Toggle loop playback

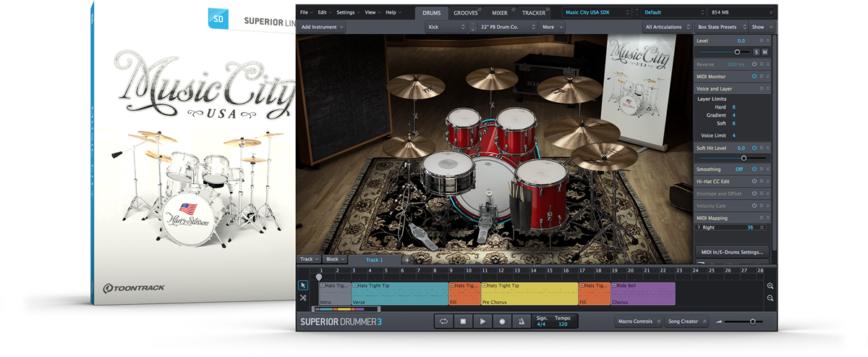coord(443,322)
